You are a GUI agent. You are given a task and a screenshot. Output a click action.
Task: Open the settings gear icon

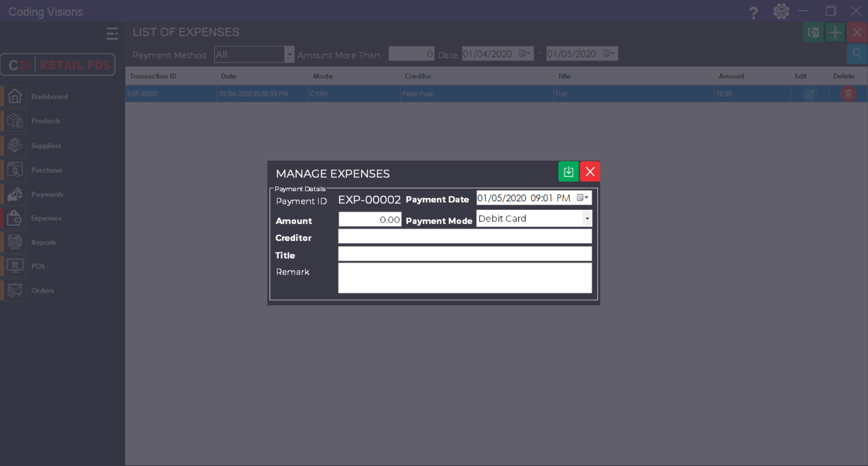tap(781, 11)
